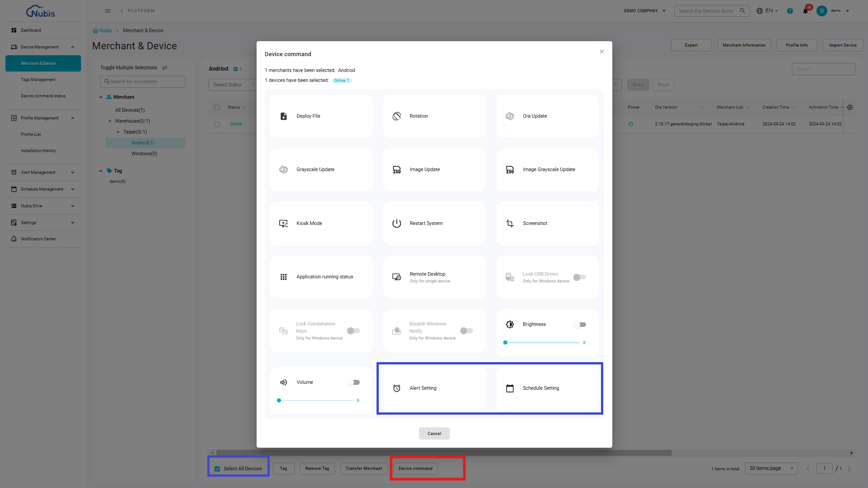Click the table column settings gear

click(849, 107)
